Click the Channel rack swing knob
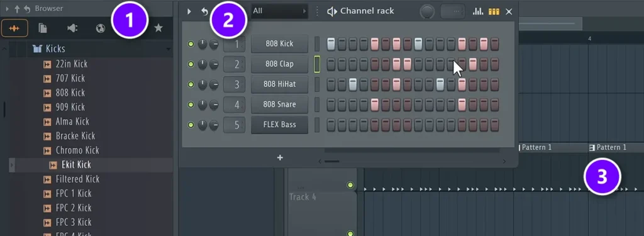This screenshot has height=236, width=644. pyautogui.click(x=428, y=11)
